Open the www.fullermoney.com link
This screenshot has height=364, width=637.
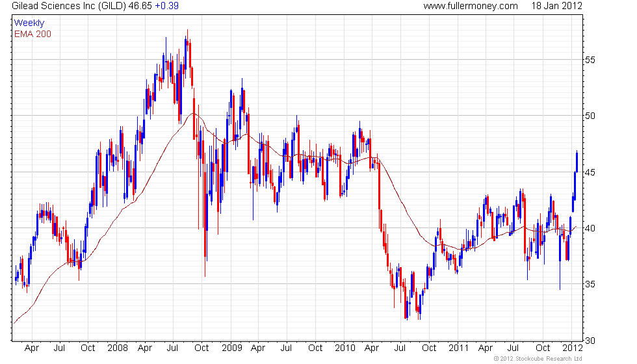tap(471, 6)
